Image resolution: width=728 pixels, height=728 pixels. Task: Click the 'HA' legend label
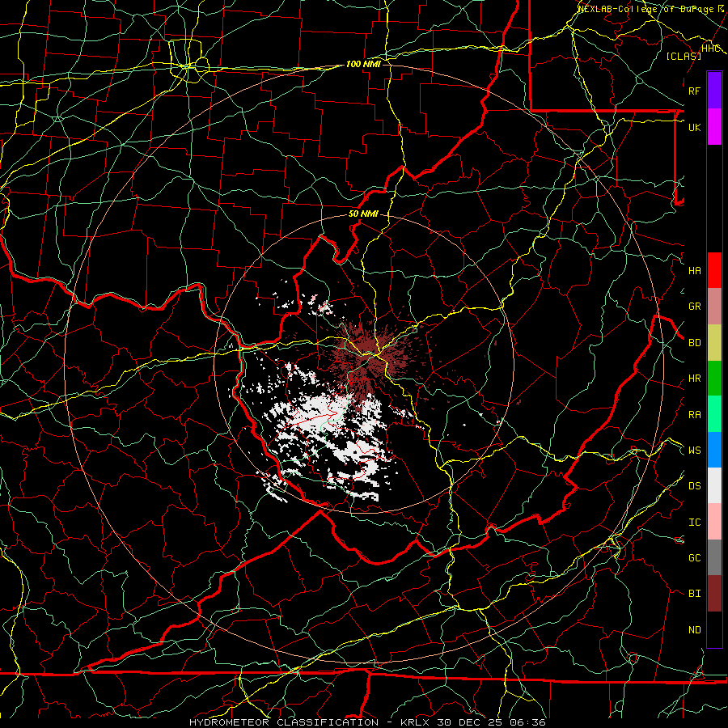[694, 271]
